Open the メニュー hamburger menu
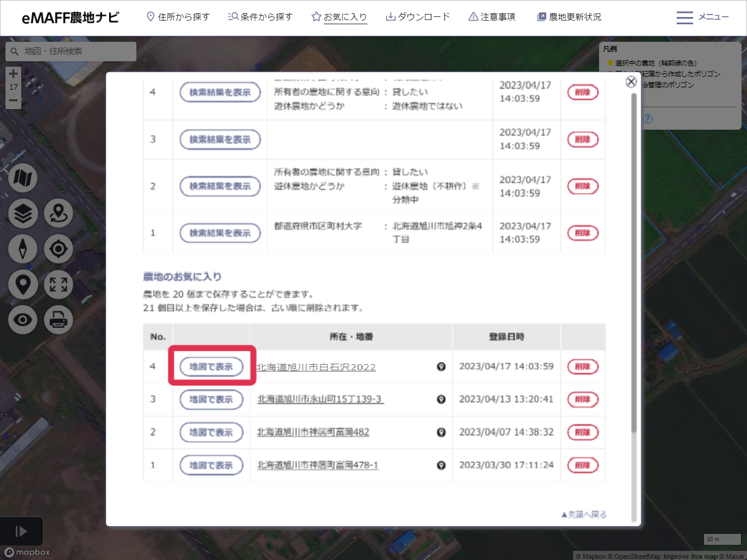Viewport: 747px width, 560px height. tap(703, 18)
